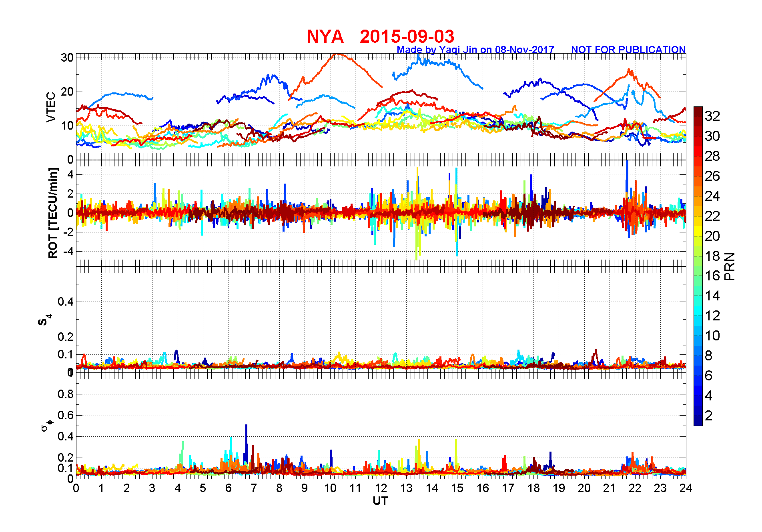Select the S4 y-axis label
The height and width of the screenshot is (532, 762).
click(x=45, y=320)
